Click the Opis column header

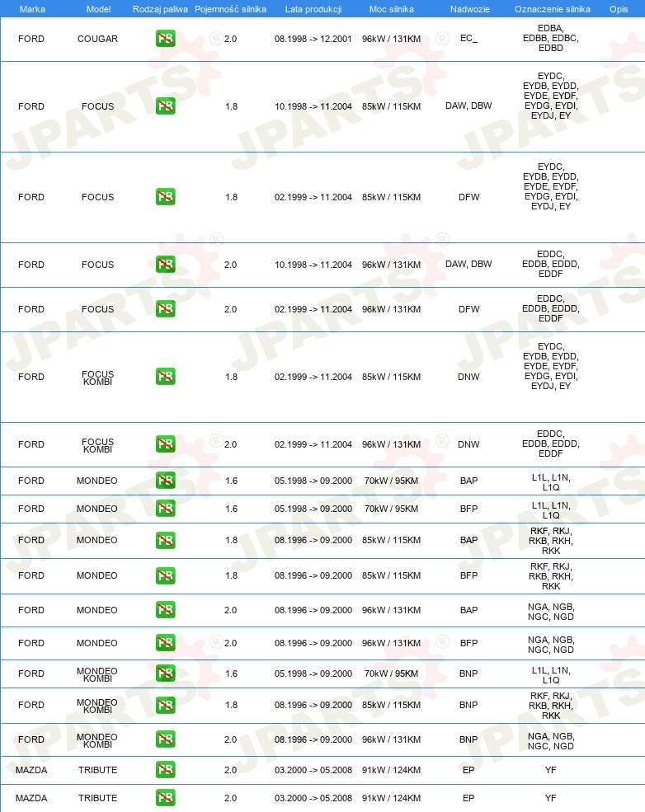coord(619,9)
